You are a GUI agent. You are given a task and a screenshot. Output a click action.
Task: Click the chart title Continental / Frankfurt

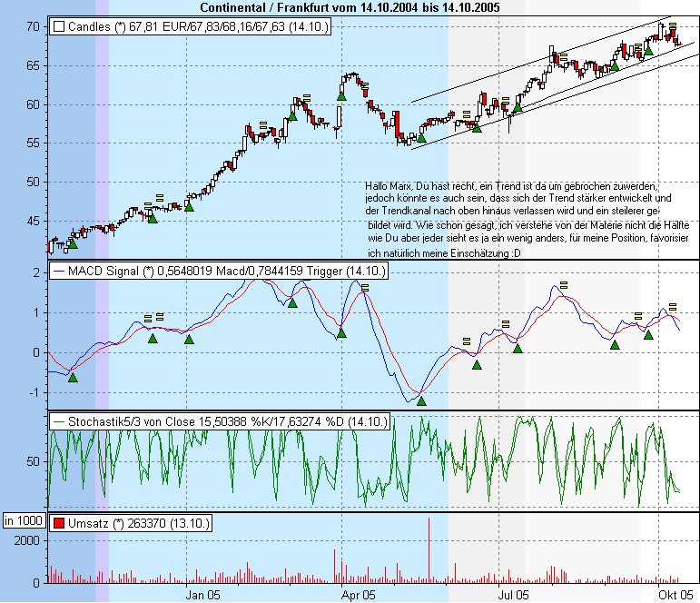click(350, 7)
